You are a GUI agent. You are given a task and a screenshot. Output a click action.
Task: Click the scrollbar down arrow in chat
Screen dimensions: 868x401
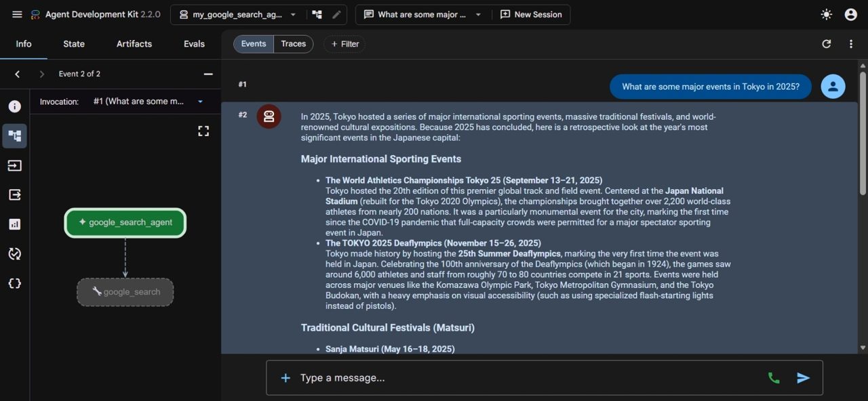[x=863, y=347]
